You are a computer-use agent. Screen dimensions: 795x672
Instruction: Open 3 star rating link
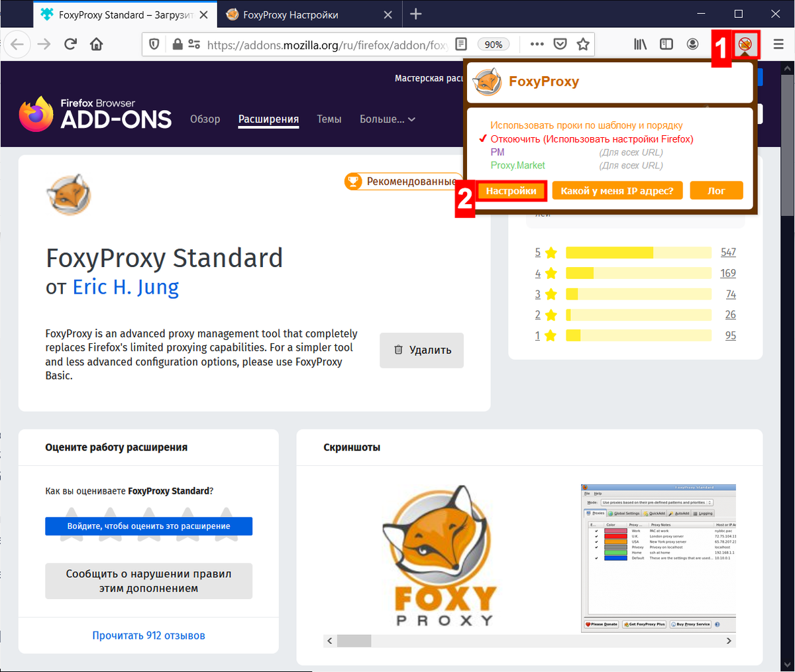tap(537, 294)
